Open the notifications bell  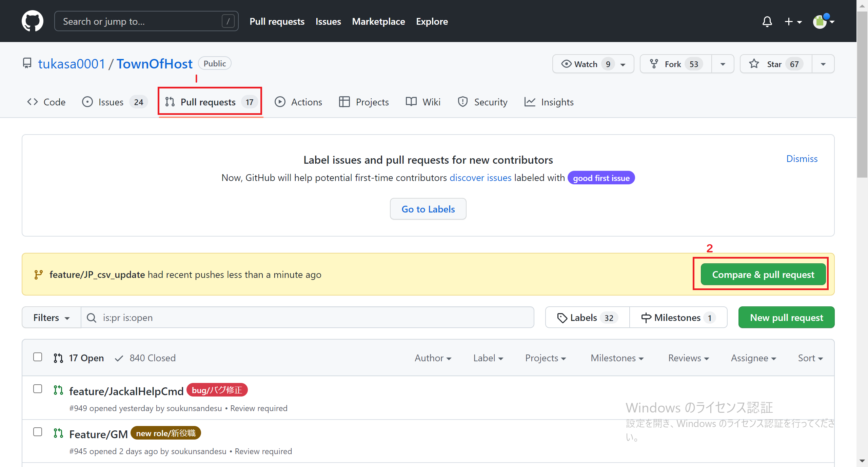pyautogui.click(x=767, y=21)
